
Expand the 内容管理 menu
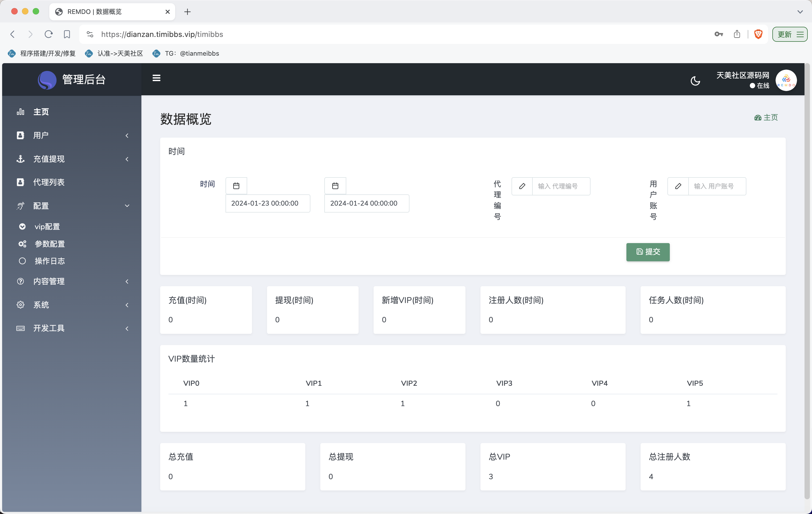[72, 281]
